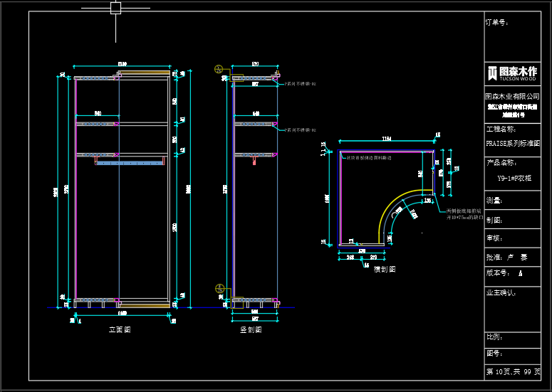Select the lower green circle section marker

coord(220,289)
